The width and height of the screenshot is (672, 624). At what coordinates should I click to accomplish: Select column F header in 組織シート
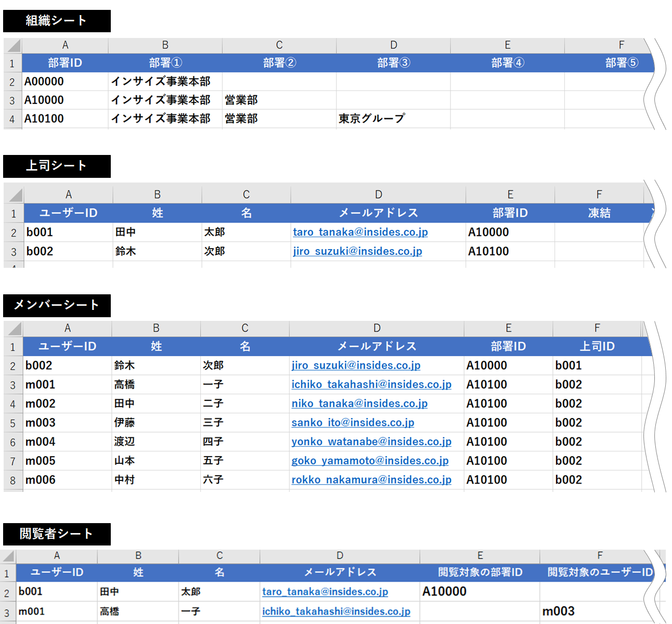click(609, 45)
